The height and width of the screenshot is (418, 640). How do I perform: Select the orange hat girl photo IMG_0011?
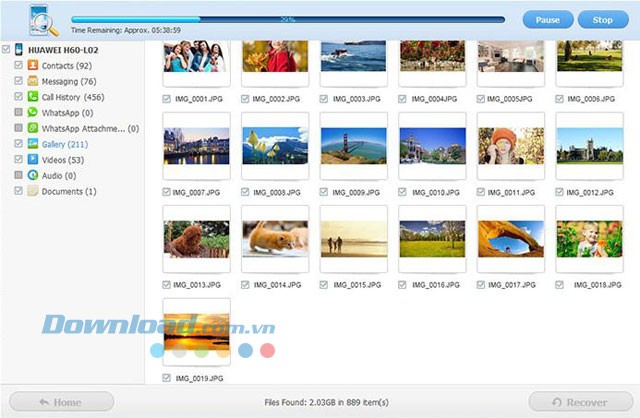(511, 146)
